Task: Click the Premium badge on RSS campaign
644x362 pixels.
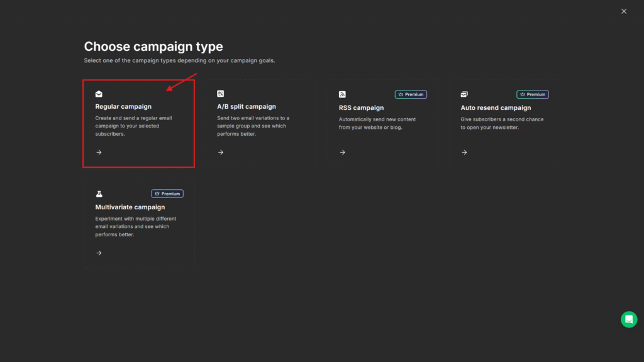Action: point(411,94)
